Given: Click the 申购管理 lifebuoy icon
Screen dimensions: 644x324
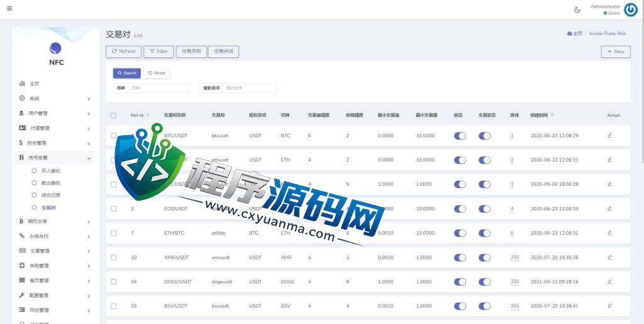Looking at the screenshot, I should [x=22, y=265].
